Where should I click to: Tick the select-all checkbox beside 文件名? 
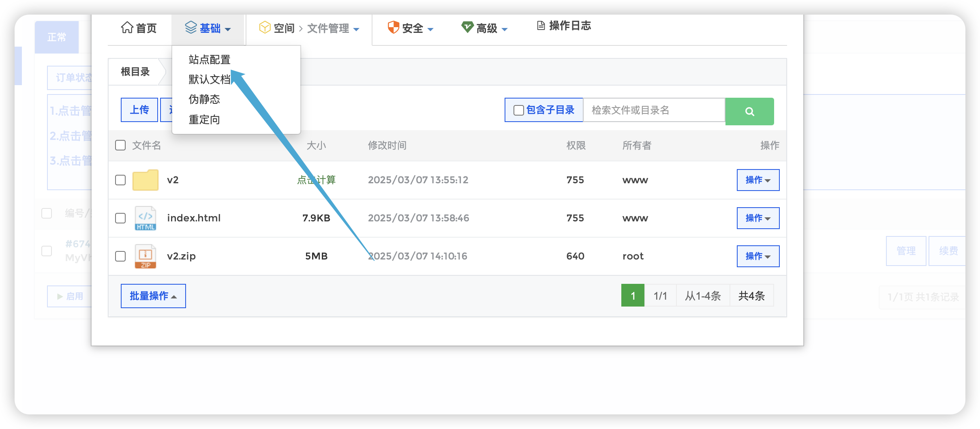click(x=120, y=145)
